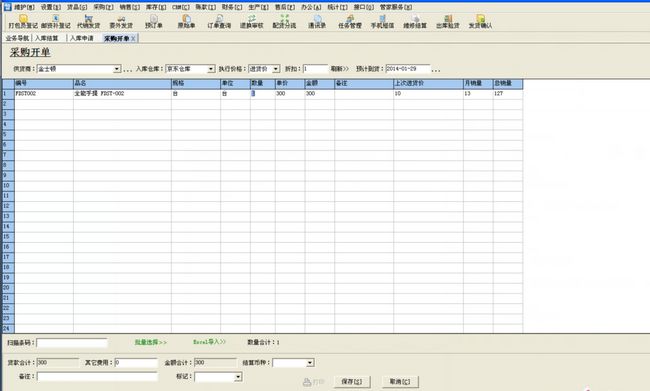Click the 上次进货价 column header

[428, 83]
